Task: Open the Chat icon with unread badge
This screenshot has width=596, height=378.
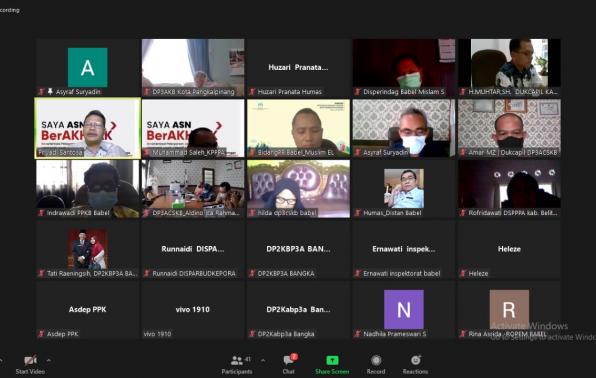Action: click(x=290, y=359)
